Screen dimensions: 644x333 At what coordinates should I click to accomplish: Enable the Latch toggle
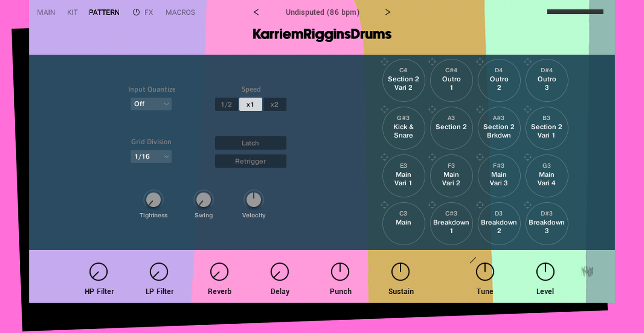pos(251,143)
